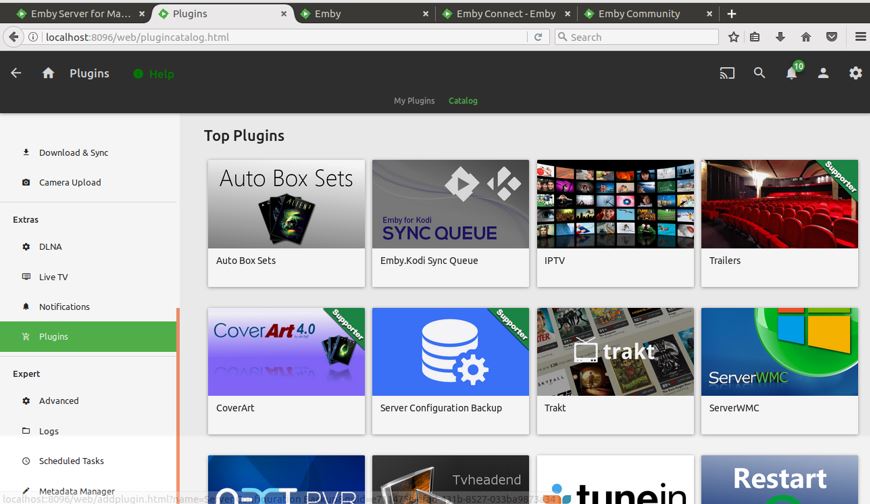Click the browser Search field
Image resolution: width=870 pixels, height=504 pixels.
coord(636,37)
